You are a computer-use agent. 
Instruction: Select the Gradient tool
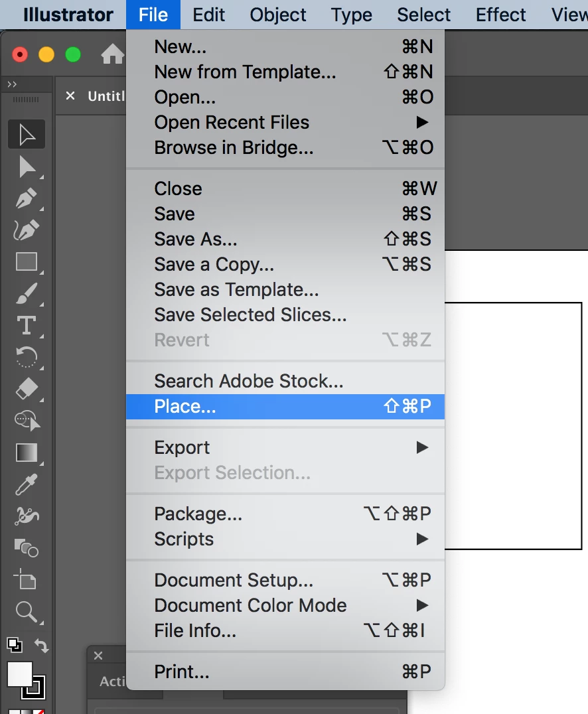coord(27,453)
